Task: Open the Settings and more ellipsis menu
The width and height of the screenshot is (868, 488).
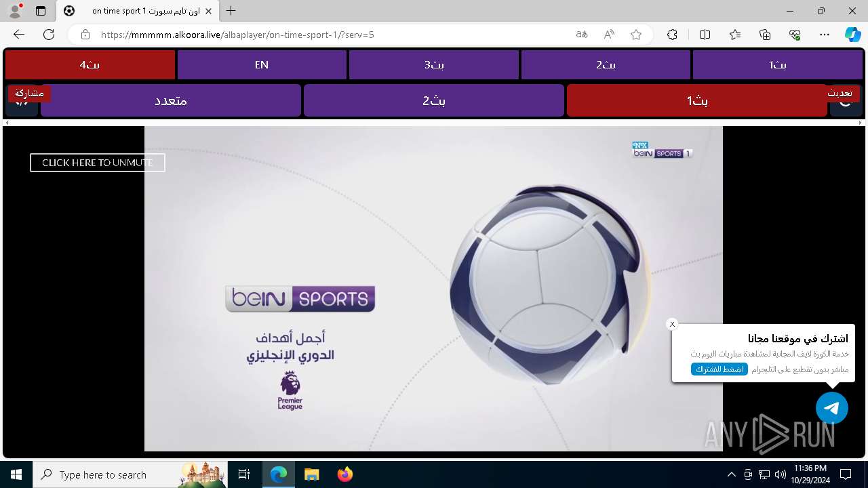Action: (x=825, y=35)
